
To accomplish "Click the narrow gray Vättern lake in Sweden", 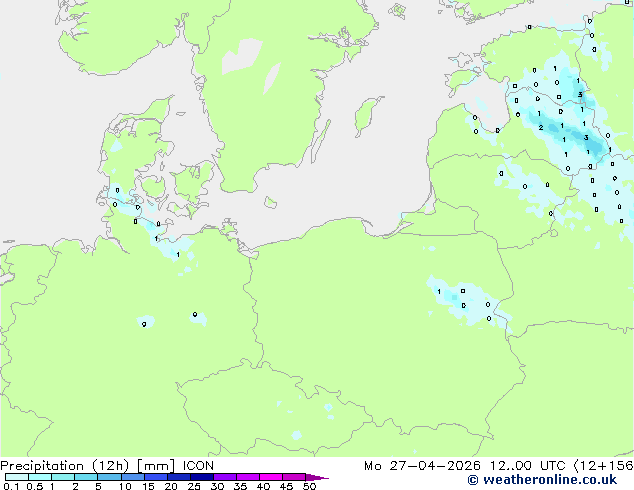I will (272, 78).
